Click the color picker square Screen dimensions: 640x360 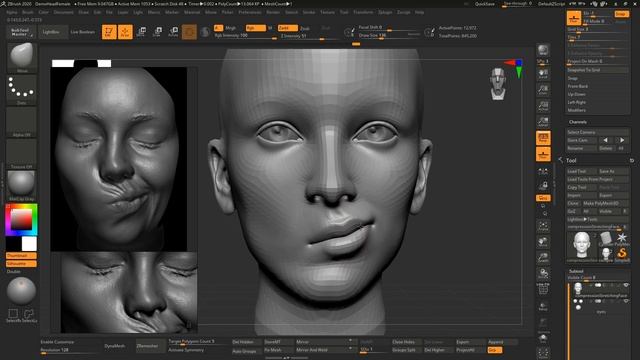21,219
